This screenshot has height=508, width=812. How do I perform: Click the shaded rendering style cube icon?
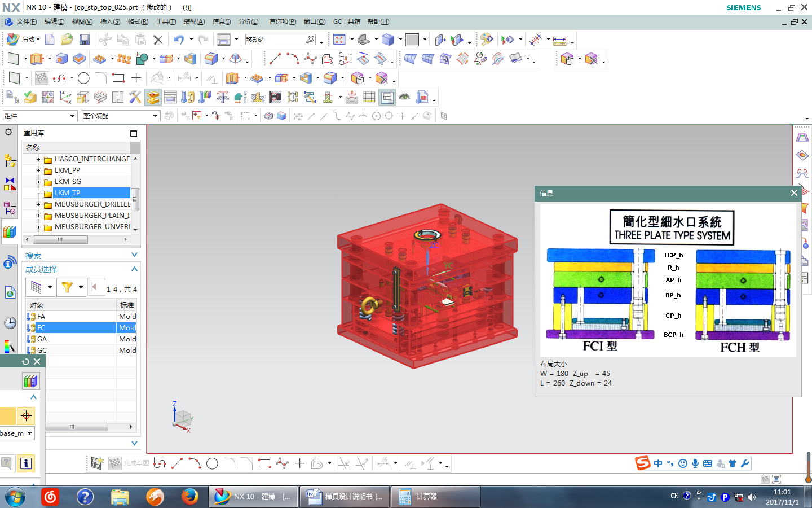pyautogui.click(x=388, y=40)
